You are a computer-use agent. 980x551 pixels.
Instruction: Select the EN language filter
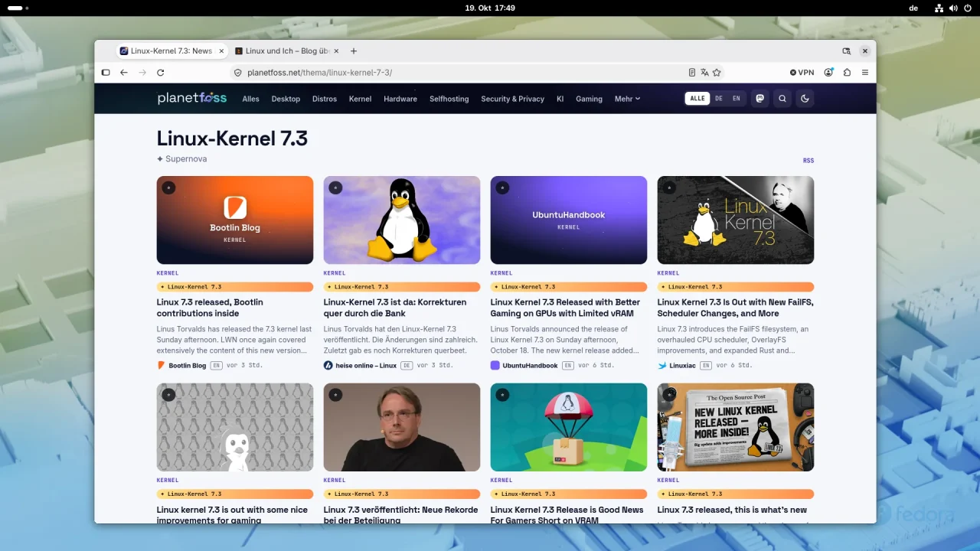[737, 99]
